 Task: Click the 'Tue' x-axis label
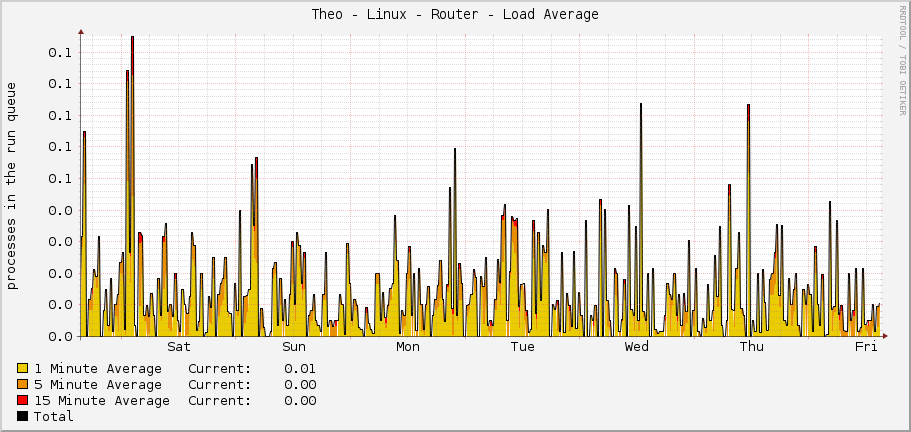tap(522, 347)
